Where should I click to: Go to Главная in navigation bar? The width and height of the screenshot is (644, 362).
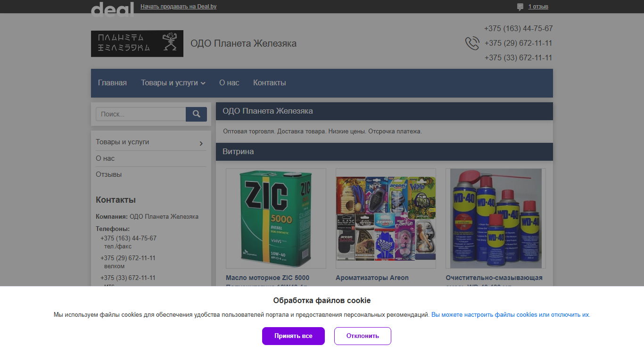pos(112,83)
